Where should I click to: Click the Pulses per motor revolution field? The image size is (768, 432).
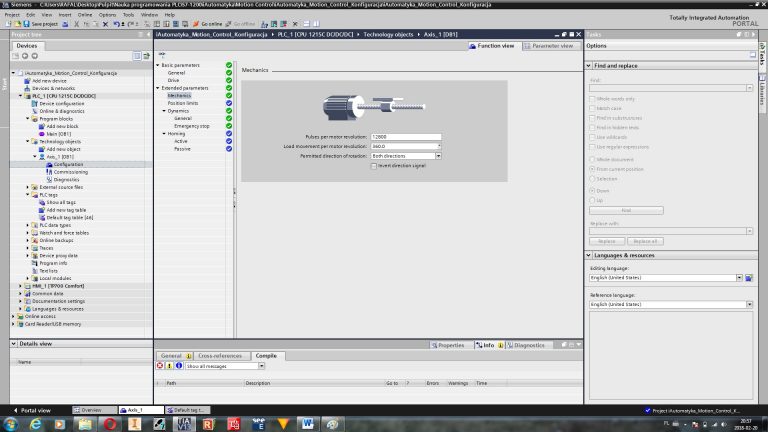click(x=392, y=136)
